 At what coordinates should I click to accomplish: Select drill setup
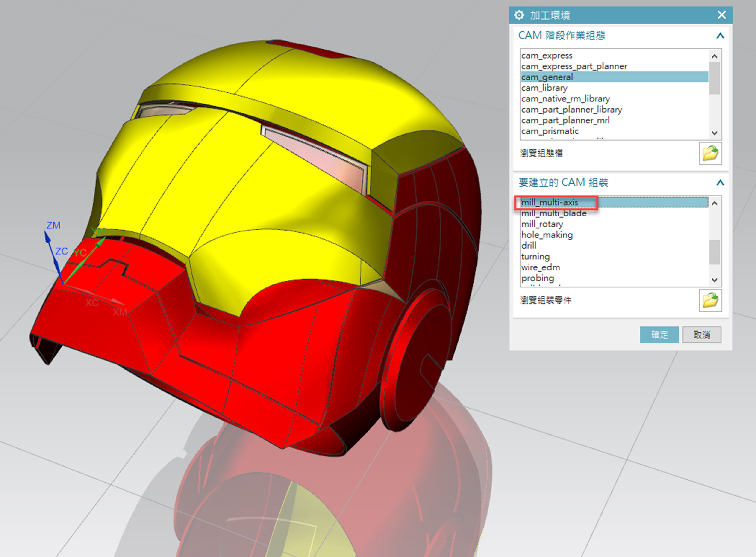[x=615, y=246]
